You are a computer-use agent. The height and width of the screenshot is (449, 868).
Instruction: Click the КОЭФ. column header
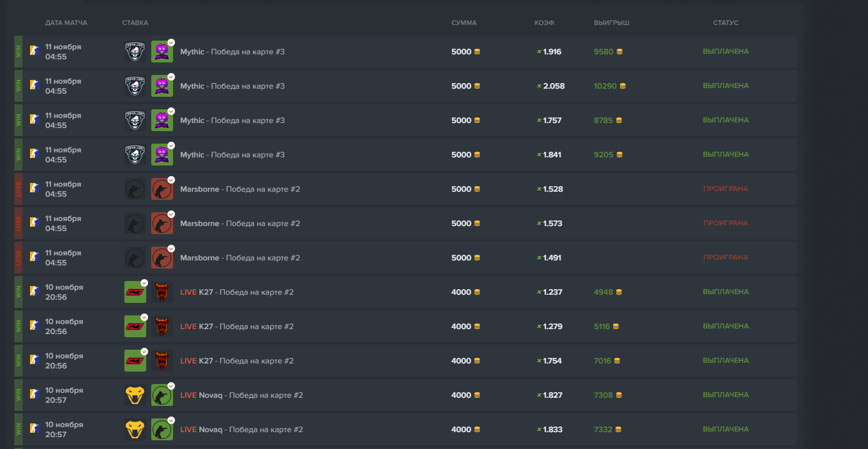tap(545, 23)
